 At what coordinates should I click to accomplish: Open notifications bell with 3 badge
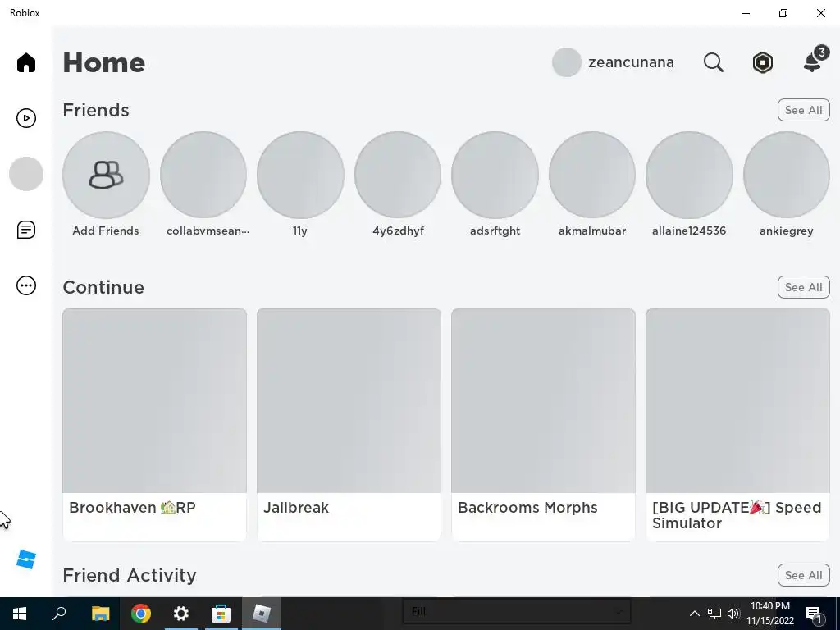[815, 60]
